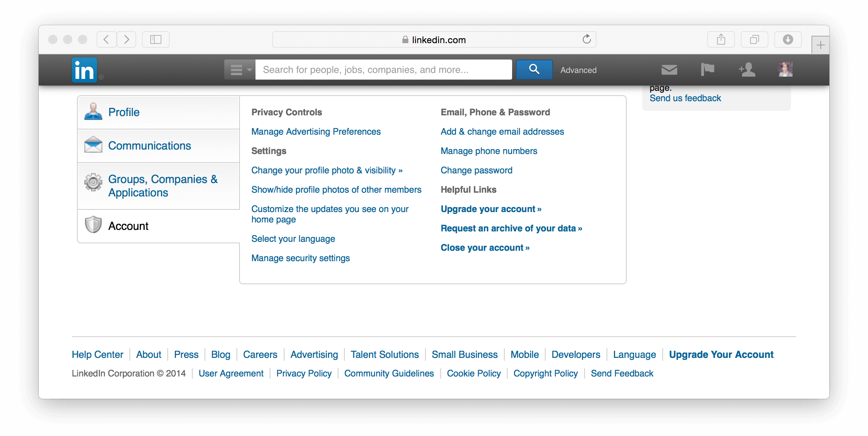The width and height of the screenshot is (868, 436).
Task: Toggle the Safari sidebar button
Action: tap(156, 39)
